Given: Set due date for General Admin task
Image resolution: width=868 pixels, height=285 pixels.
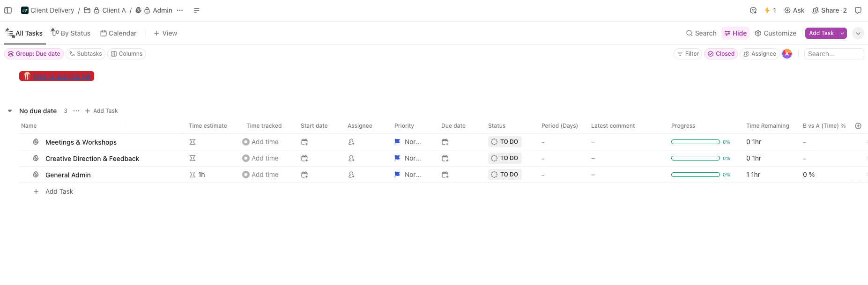Looking at the screenshot, I should pos(445,175).
